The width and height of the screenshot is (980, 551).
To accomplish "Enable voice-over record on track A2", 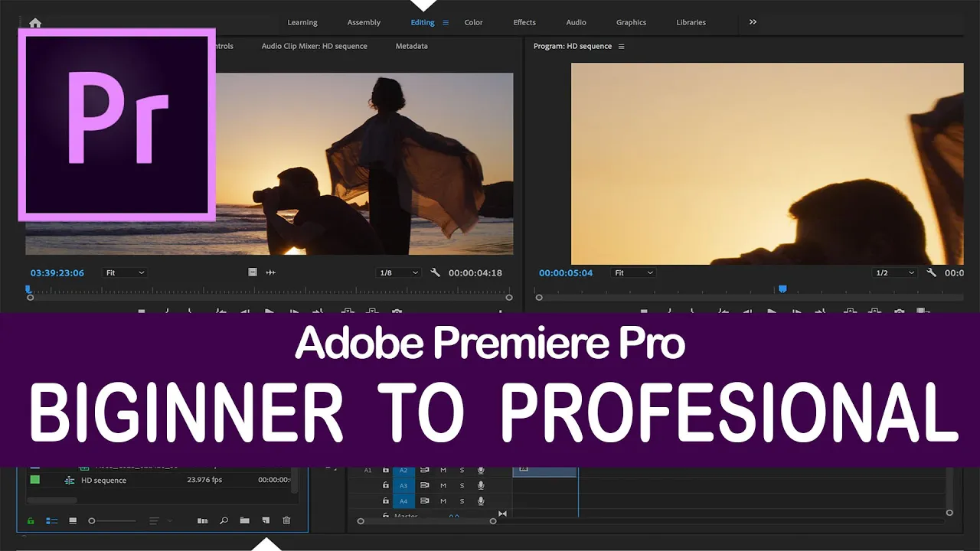I will click(481, 470).
